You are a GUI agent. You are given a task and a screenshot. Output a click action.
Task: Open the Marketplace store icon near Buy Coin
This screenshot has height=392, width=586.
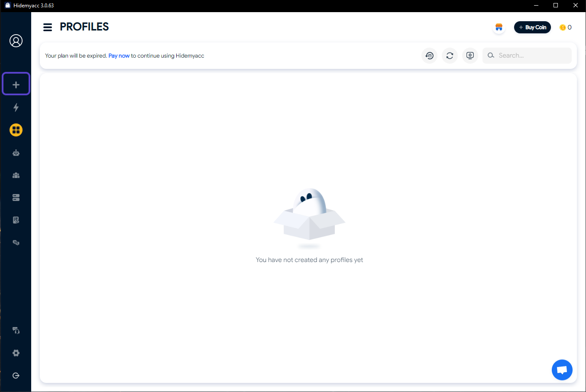pos(499,27)
